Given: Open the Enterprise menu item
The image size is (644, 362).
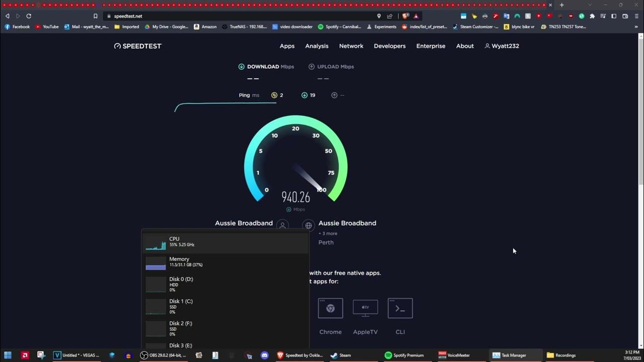Looking at the screenshot, I should click(431, 46).
